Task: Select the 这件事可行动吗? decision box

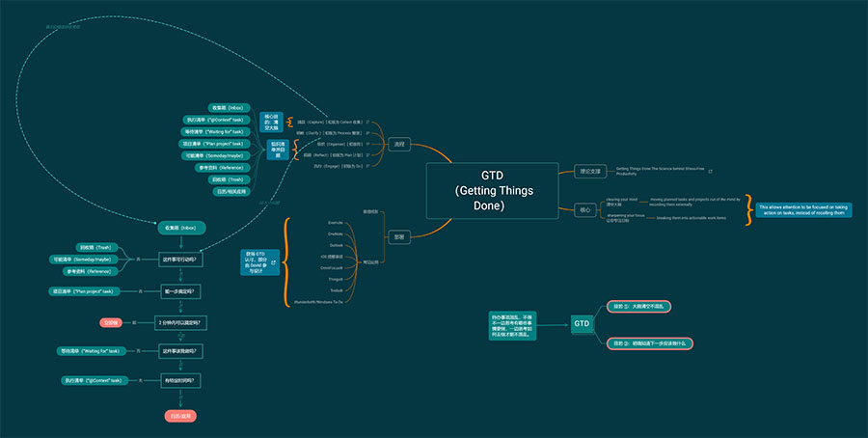Action: pyautogui.click(x=181, y=260)
